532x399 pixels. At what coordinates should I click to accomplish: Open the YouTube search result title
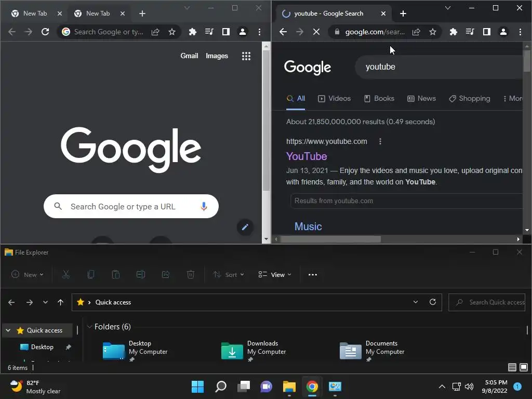click(307, 156)
